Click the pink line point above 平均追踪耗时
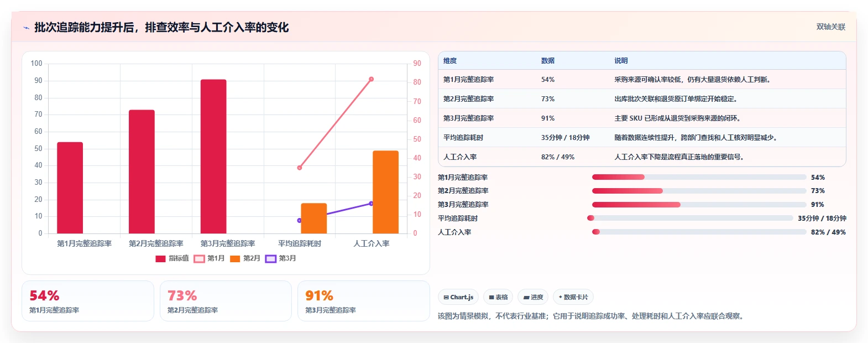 pos(300,168)
